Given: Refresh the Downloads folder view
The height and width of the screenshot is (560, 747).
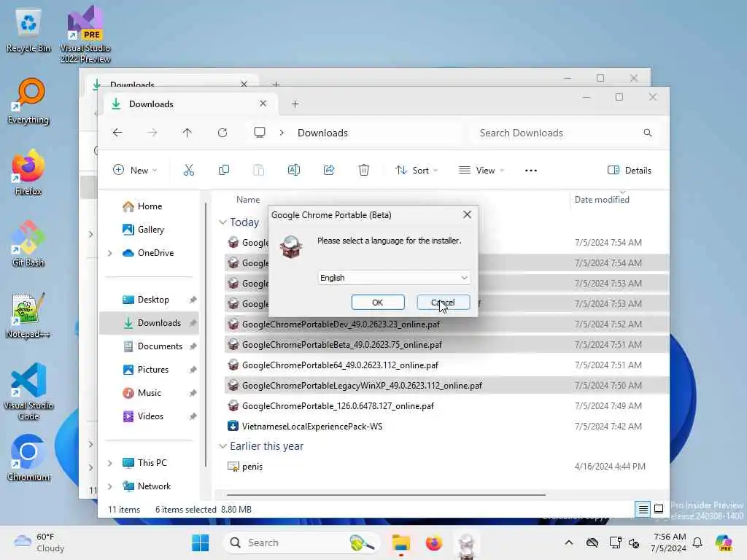Looking at the screenshot, I should click(x=222, y=133).
